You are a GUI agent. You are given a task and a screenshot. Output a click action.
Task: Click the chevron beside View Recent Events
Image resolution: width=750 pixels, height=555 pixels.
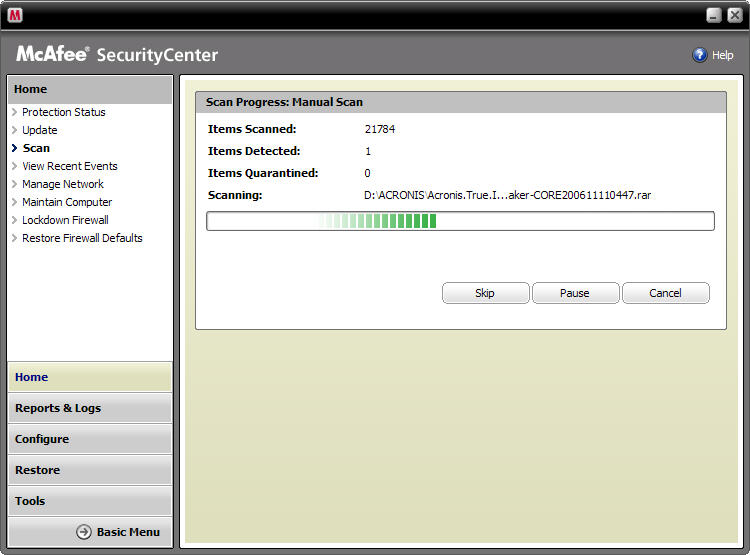tap(14, 166)
